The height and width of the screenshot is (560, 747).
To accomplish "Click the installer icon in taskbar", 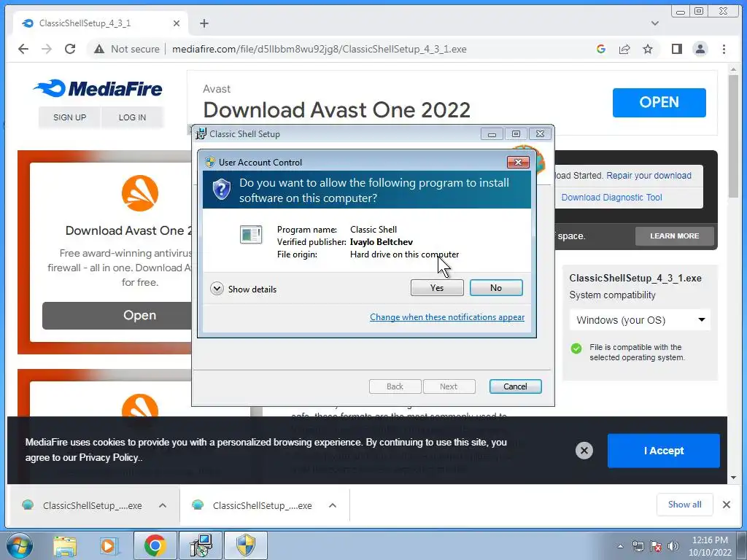I will tap(201, 545).
